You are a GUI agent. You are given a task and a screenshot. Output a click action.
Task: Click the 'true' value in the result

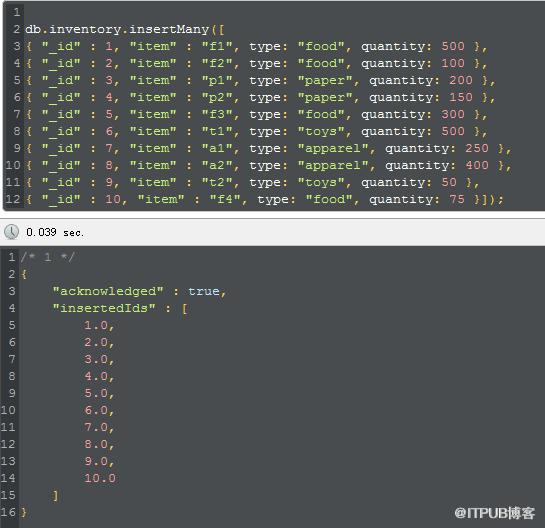204,292
